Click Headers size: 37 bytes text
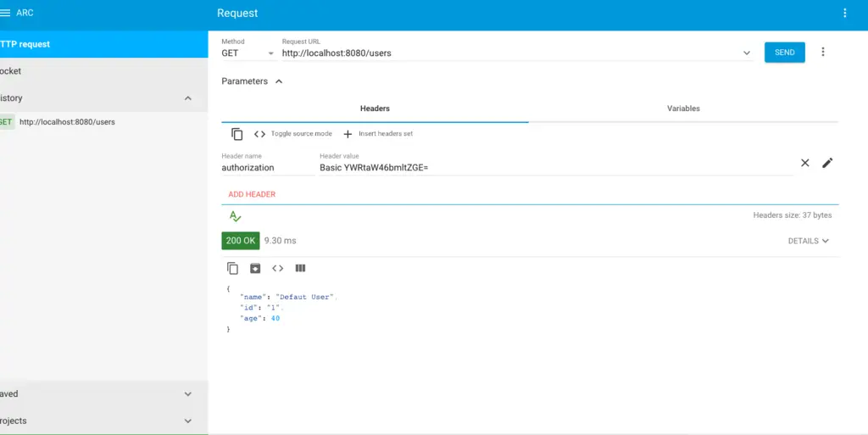 click(x=793, y=215)
